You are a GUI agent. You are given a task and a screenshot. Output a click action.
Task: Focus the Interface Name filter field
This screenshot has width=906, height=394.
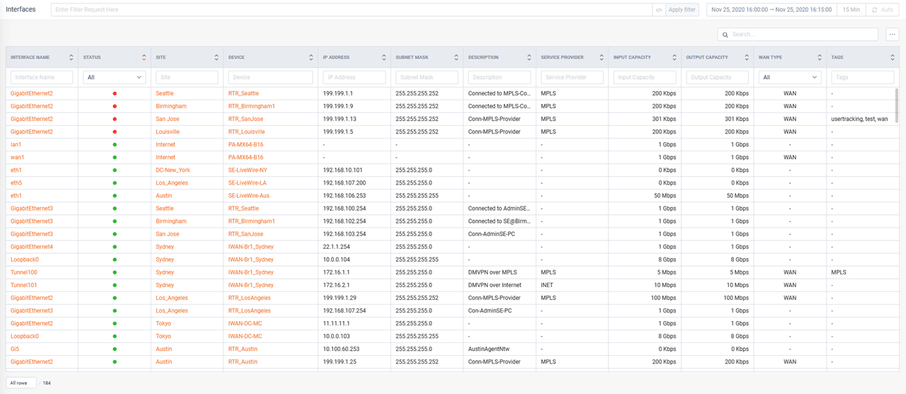(x=42, y=77)
